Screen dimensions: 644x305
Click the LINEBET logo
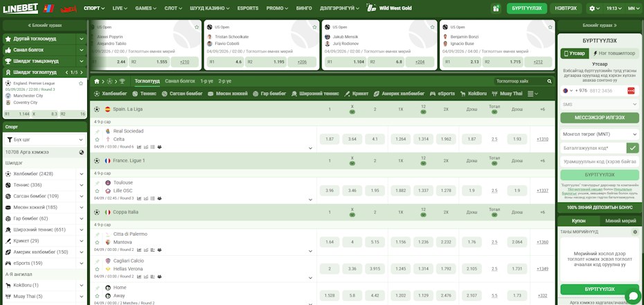(x=21, y=8)
